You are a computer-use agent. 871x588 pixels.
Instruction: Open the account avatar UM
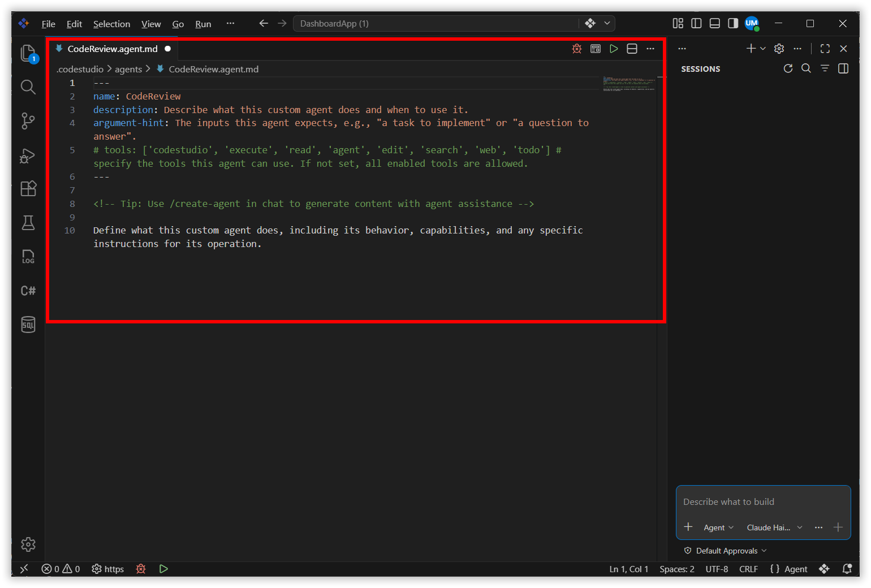point(752,23)
